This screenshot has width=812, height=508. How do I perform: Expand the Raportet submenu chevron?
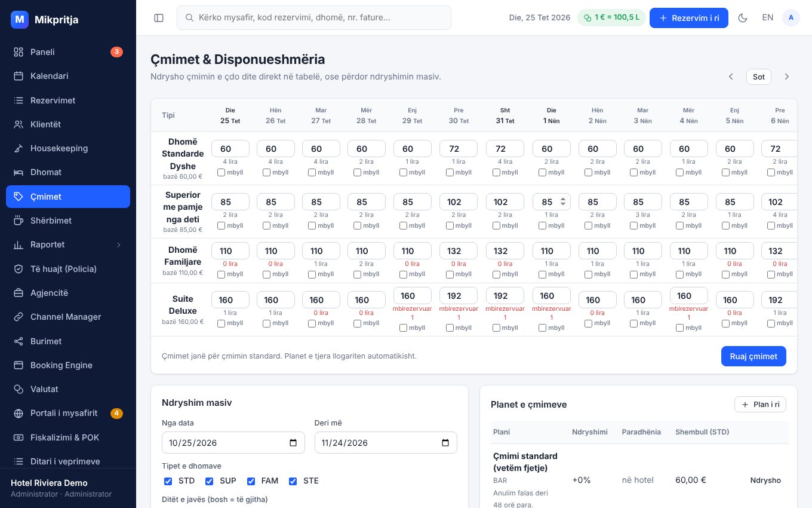pos(118,244)
